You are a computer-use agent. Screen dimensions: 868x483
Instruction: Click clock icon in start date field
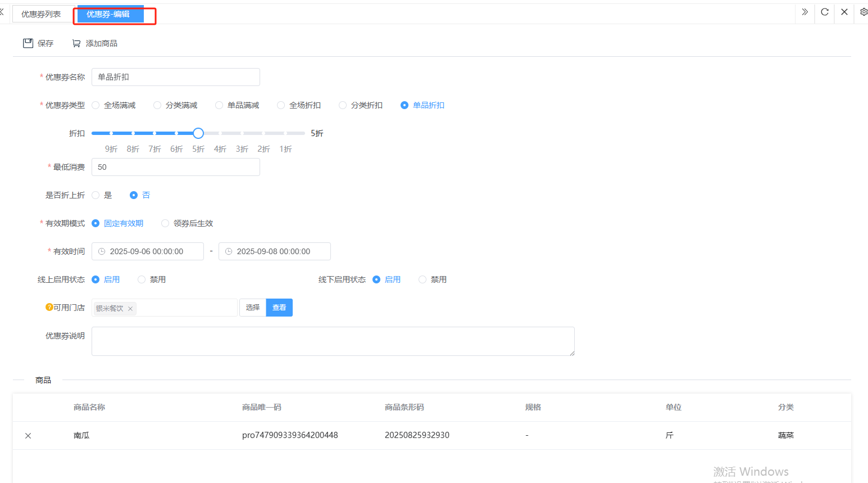point(102,251)
